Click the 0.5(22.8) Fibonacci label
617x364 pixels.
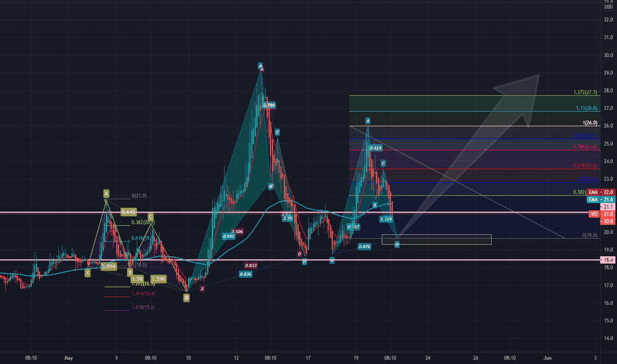point(587,179)
